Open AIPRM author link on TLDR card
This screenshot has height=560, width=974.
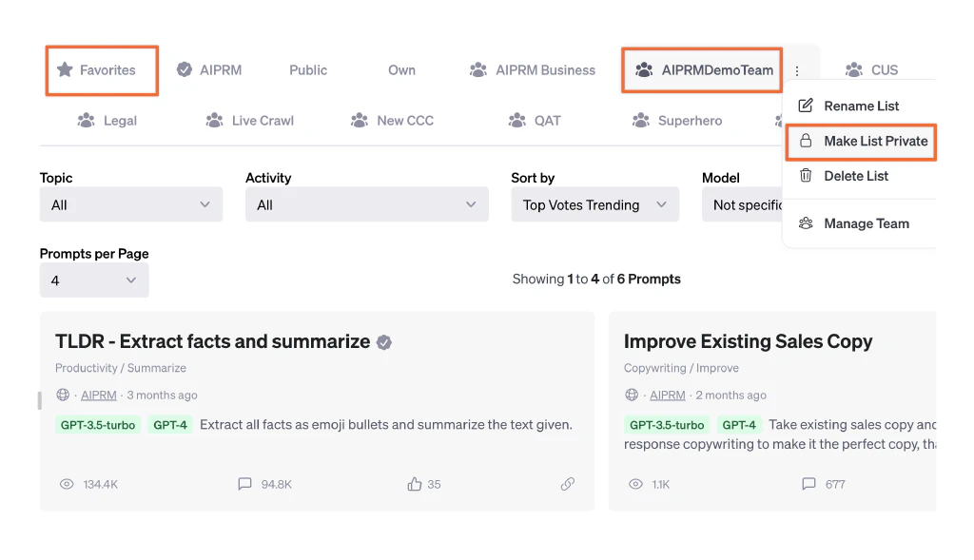99,396
